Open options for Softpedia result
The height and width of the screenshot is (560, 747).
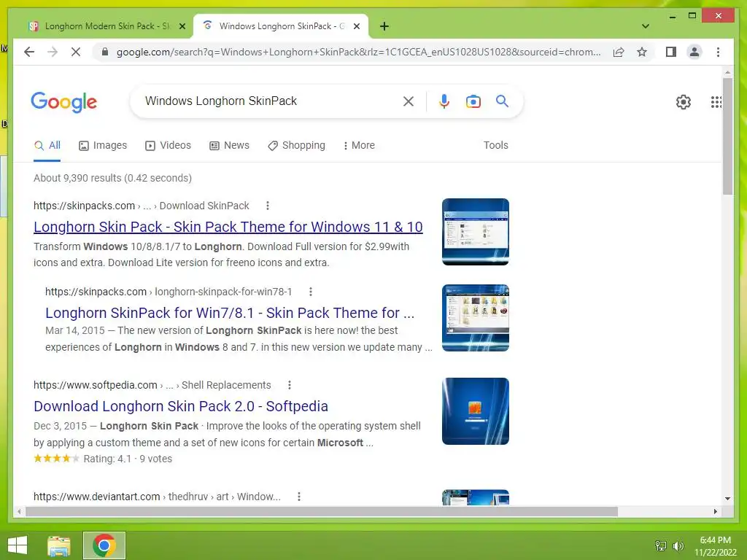pyautogui.click(x=289, y=385)
